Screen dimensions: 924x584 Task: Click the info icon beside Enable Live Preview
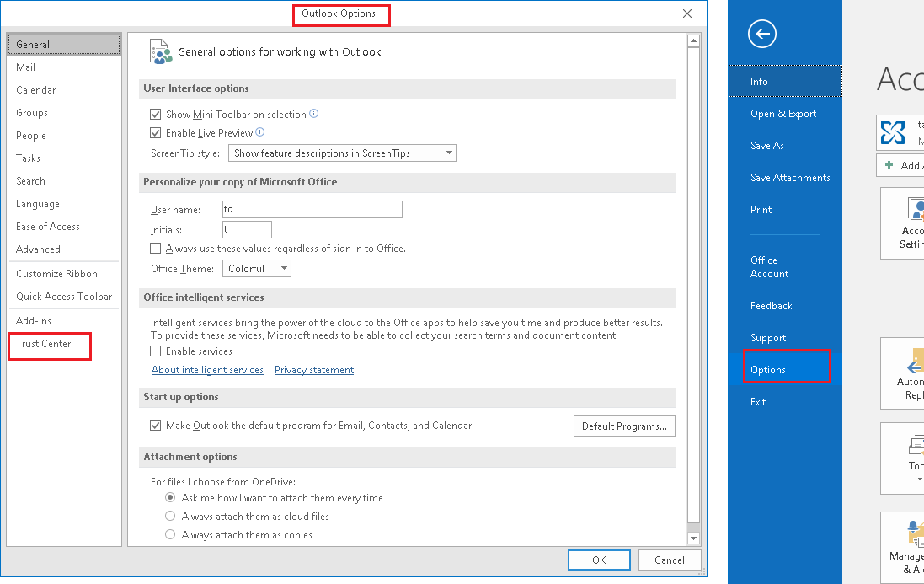[x=260, y=132]
